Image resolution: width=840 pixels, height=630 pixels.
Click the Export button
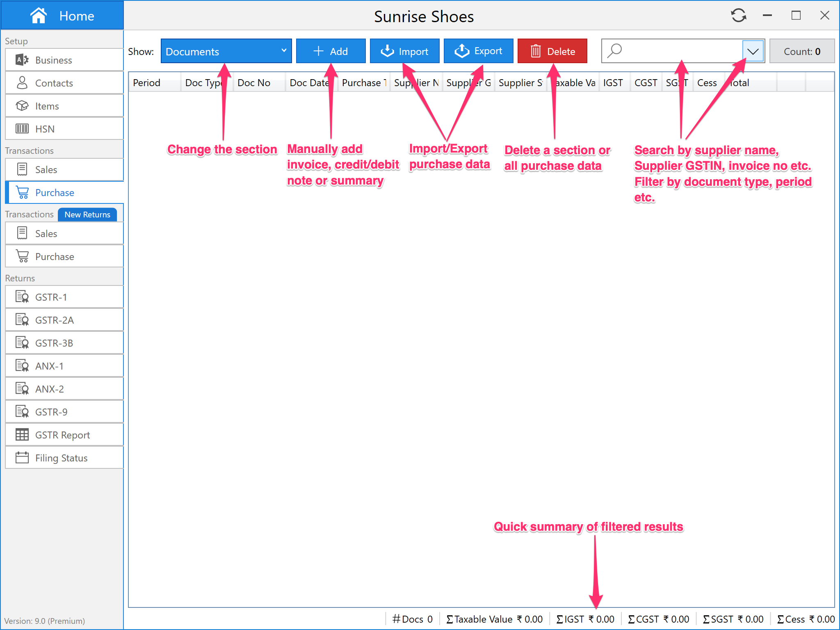coord(478,51)
